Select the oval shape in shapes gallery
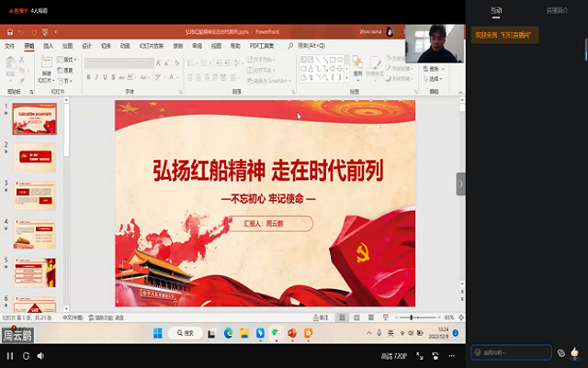 (340, 60)
